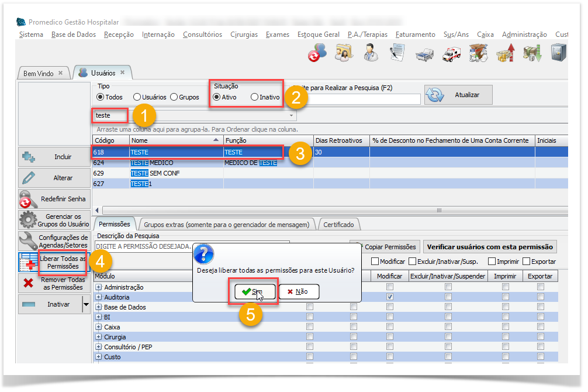
Task: Click the hospital bed toolbar icon
Action: 424,53
